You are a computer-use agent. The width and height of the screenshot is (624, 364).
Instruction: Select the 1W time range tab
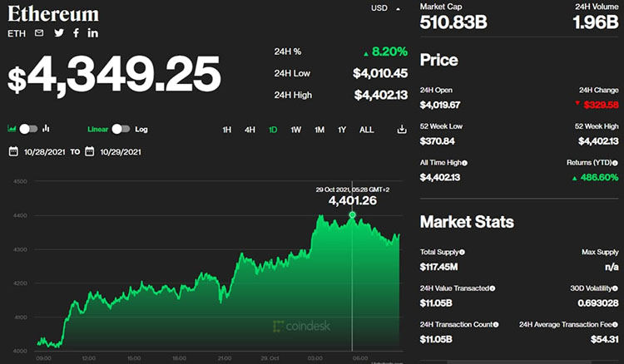295,130
